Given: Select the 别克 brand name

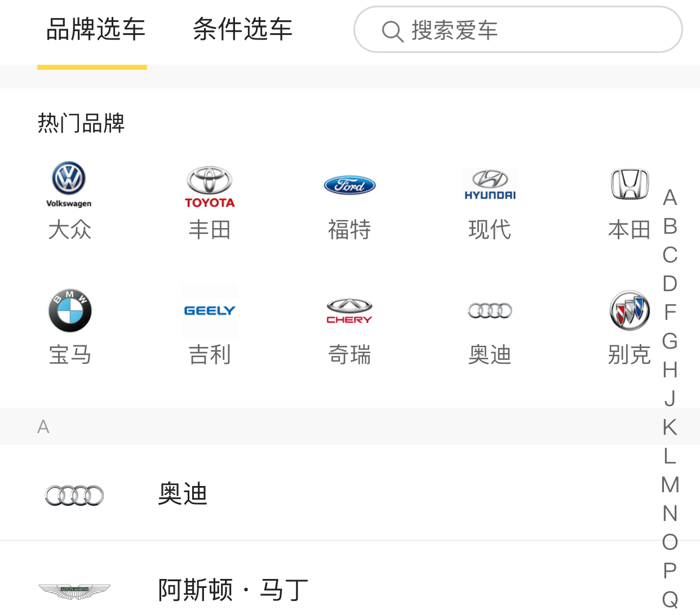Looking at the screenshot, I should (630, 355).
